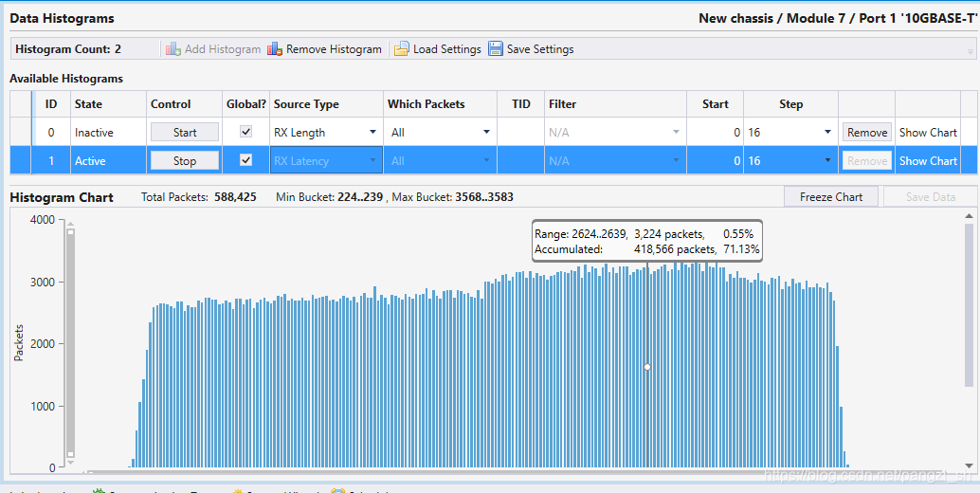Select row selector cell of histogram 0

[21, 132]
